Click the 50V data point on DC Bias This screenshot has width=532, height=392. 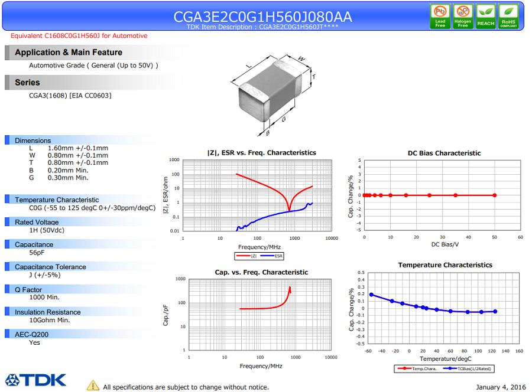click(x=495, y=195)
